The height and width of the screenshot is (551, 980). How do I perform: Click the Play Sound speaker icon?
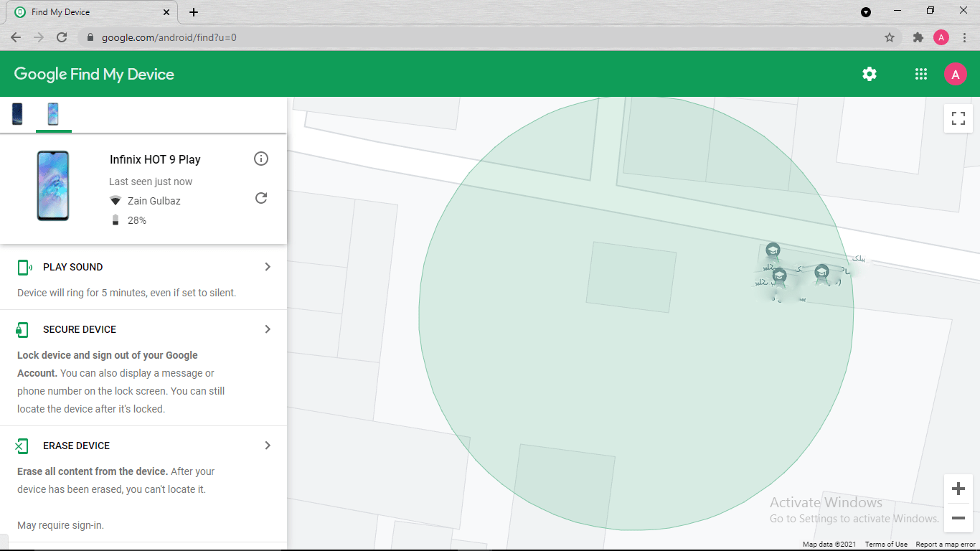coord(22,266)
